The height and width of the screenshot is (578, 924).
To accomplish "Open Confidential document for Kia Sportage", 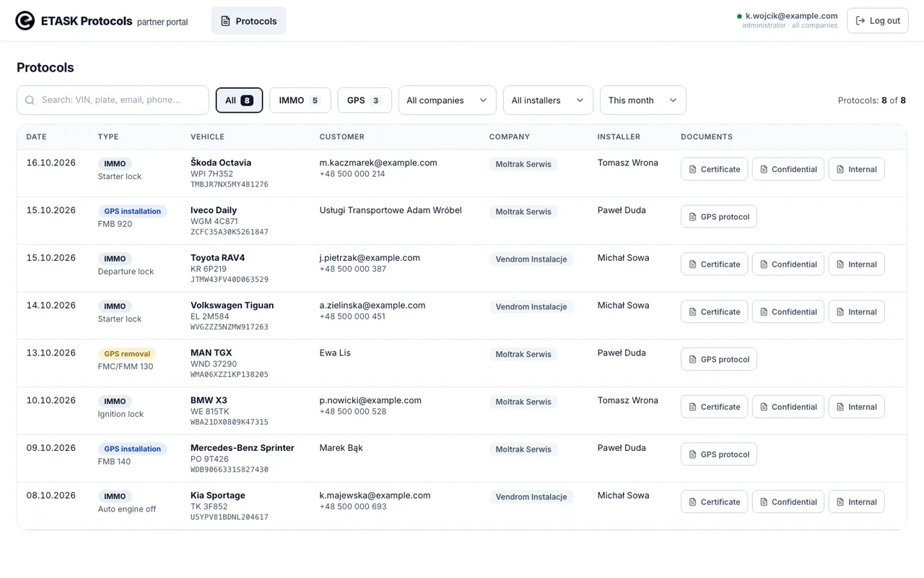I will point(788,502).
